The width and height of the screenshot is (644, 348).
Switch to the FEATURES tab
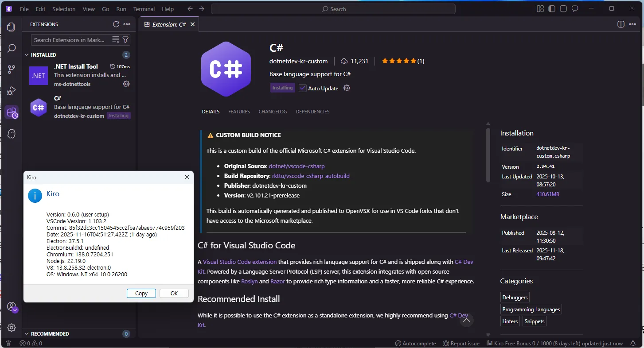(x=239, y=112)
